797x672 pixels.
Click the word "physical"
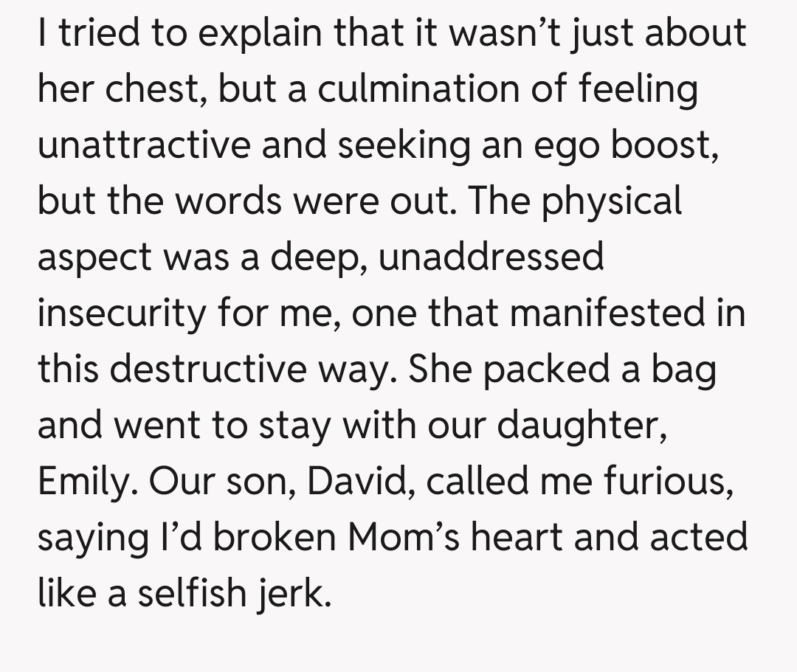click(612, 201)
